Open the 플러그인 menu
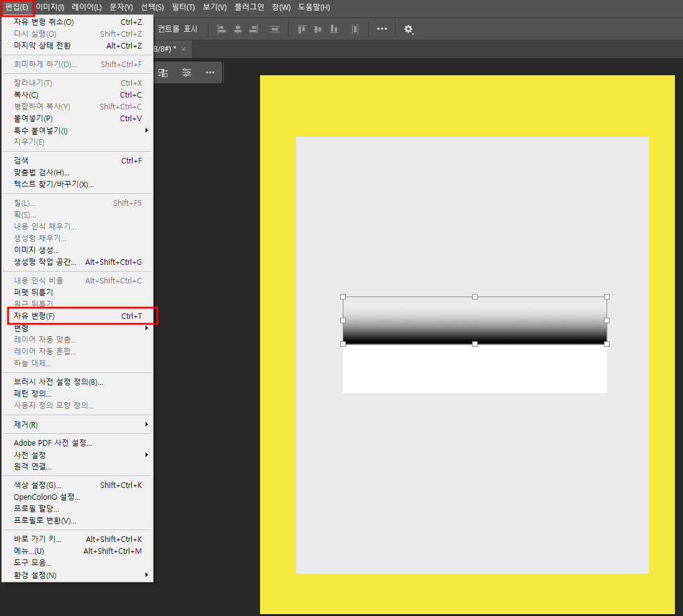 (x=249, y=7)
